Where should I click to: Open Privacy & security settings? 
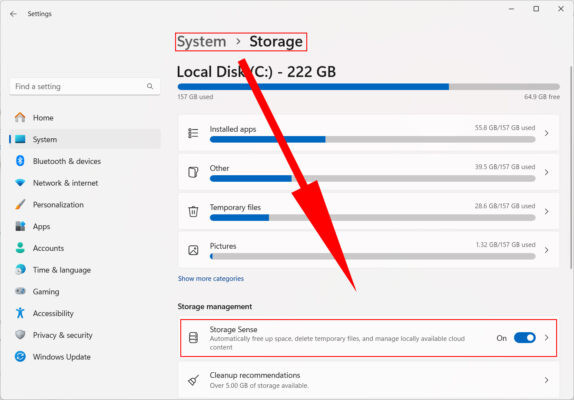[85, 335]
